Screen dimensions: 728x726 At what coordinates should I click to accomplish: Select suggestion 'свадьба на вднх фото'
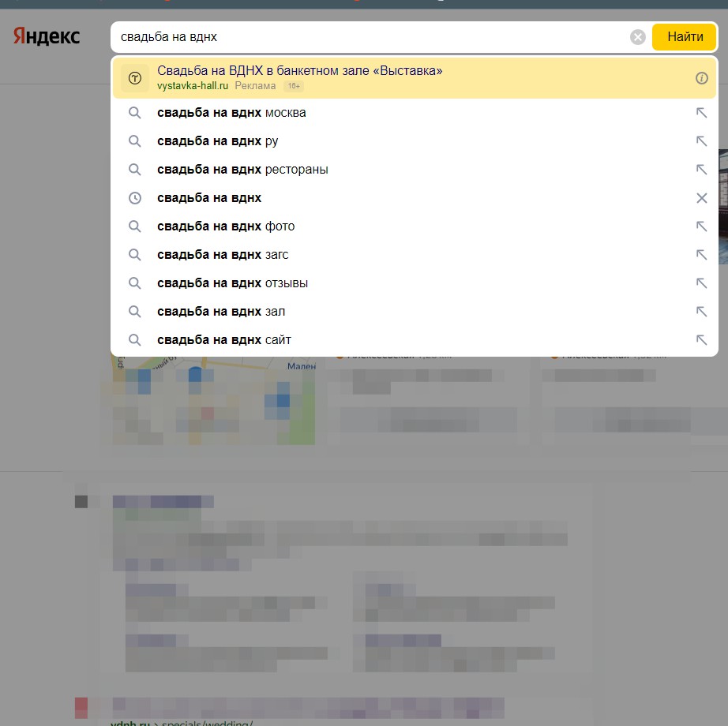click(x=415, y=226)
